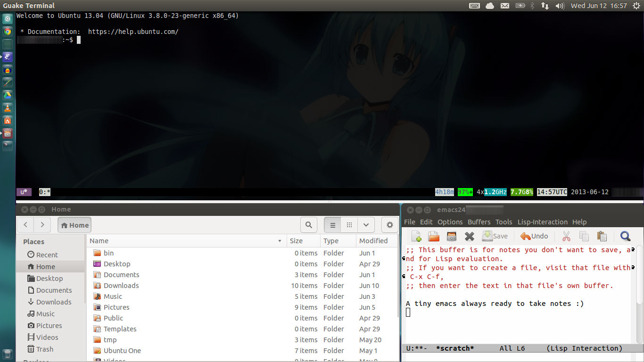This screenshot has height=362, width=644.
Task: Select the bin folder row
Action: (x=242, y=253)
